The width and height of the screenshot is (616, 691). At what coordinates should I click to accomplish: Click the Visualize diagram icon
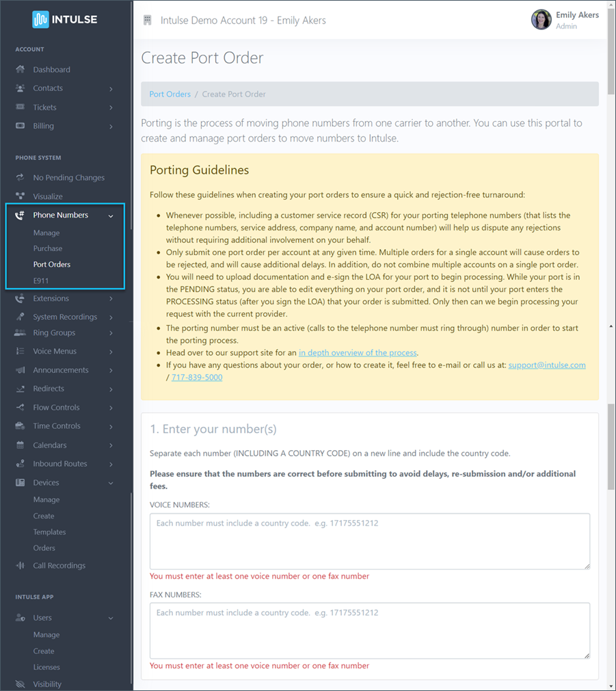(x=20, y=196)
